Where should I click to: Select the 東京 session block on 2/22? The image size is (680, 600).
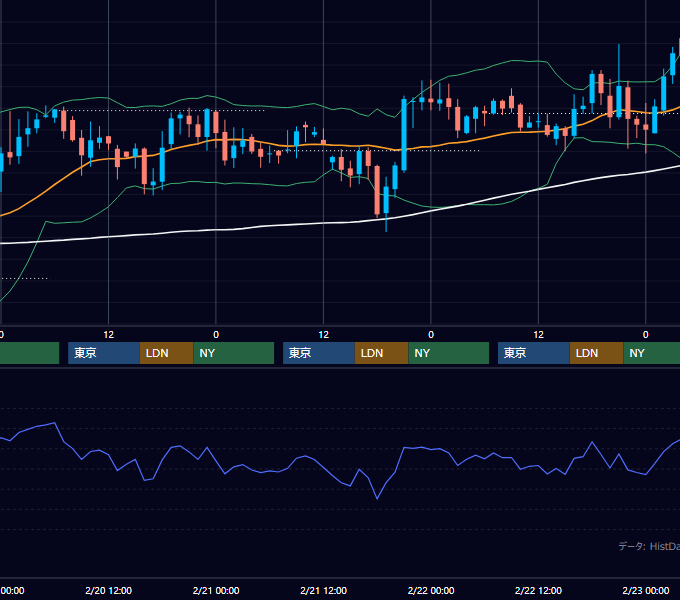pyautogui.click(x=534, y=353)
